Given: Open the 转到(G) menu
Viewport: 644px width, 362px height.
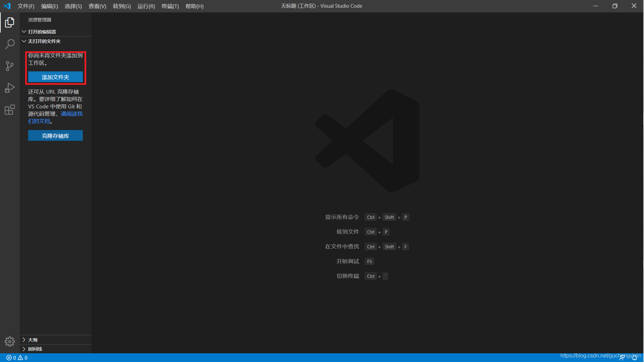Looking at the screenshot, I should click(122, 6).
